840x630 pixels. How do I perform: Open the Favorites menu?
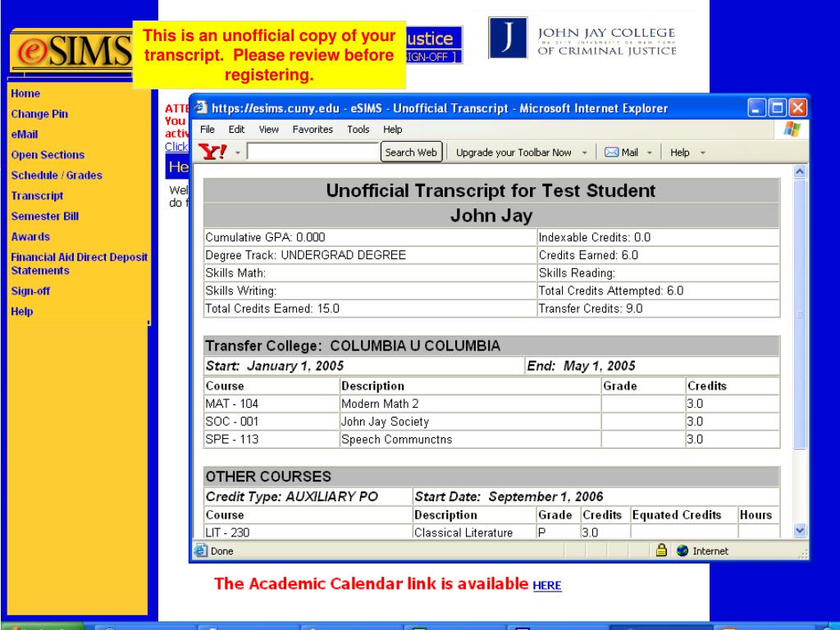pos(313,129)
